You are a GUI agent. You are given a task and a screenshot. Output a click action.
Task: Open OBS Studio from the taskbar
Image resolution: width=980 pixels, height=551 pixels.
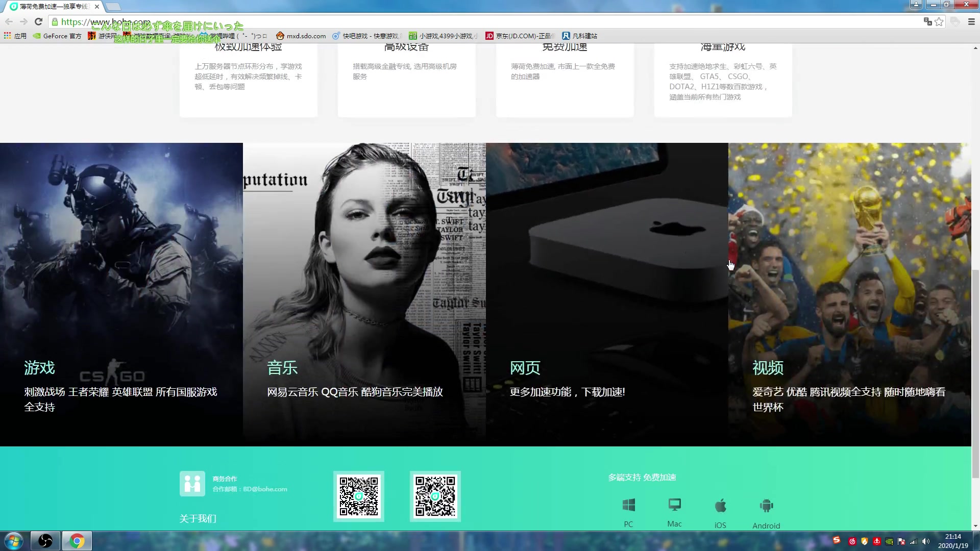click(45, 541)
